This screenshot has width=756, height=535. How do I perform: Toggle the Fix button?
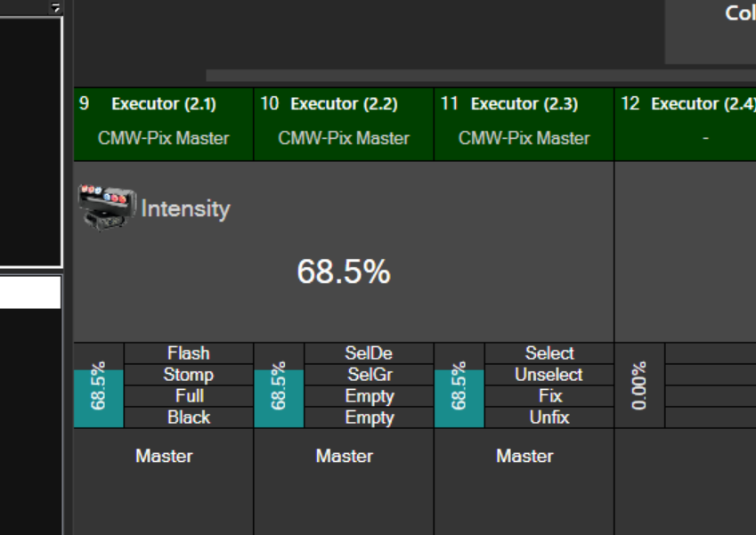(x=549, y=396)
